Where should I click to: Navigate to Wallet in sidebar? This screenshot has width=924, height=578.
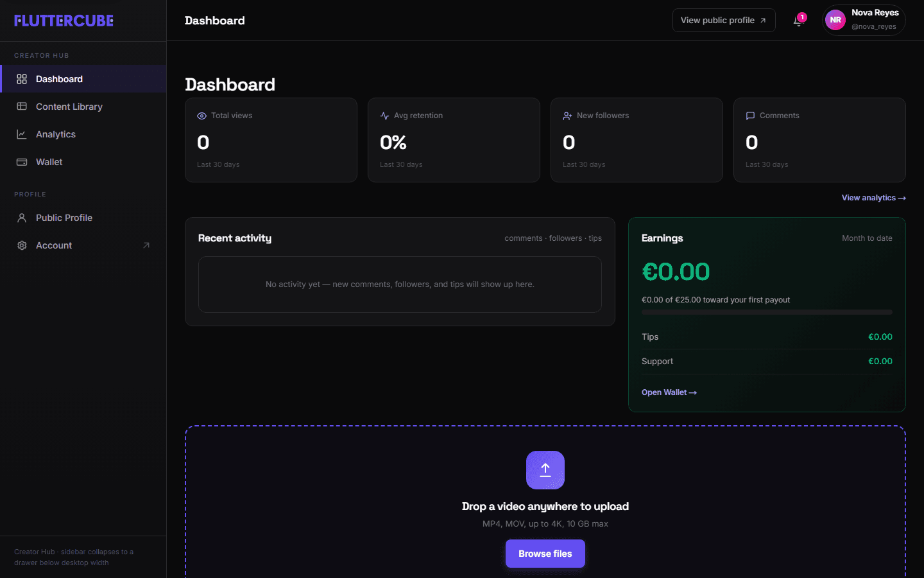point(83,162)
